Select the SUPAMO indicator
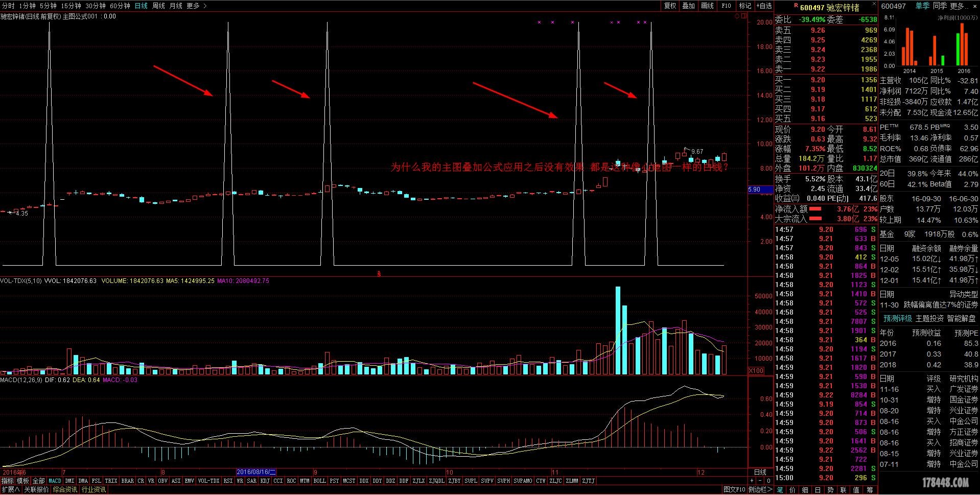Image resolution: width=980 pixels, height=495 pixels. pos(523,481)
